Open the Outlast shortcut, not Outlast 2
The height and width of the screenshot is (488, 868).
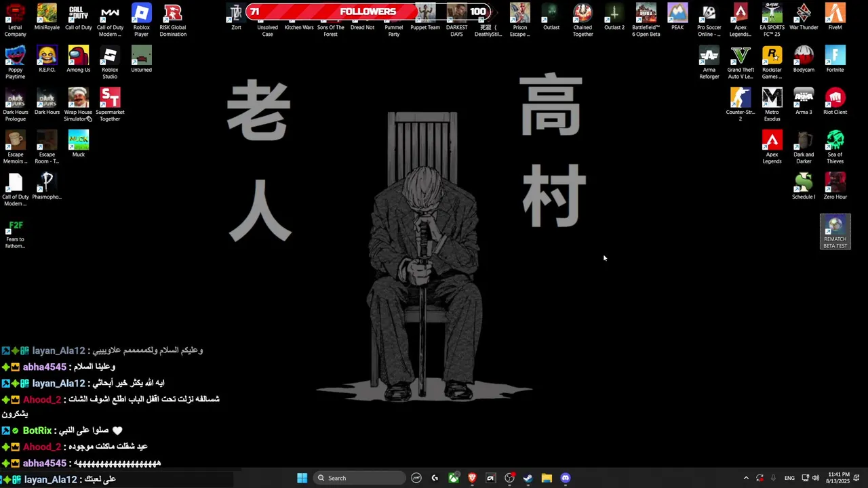551,18
